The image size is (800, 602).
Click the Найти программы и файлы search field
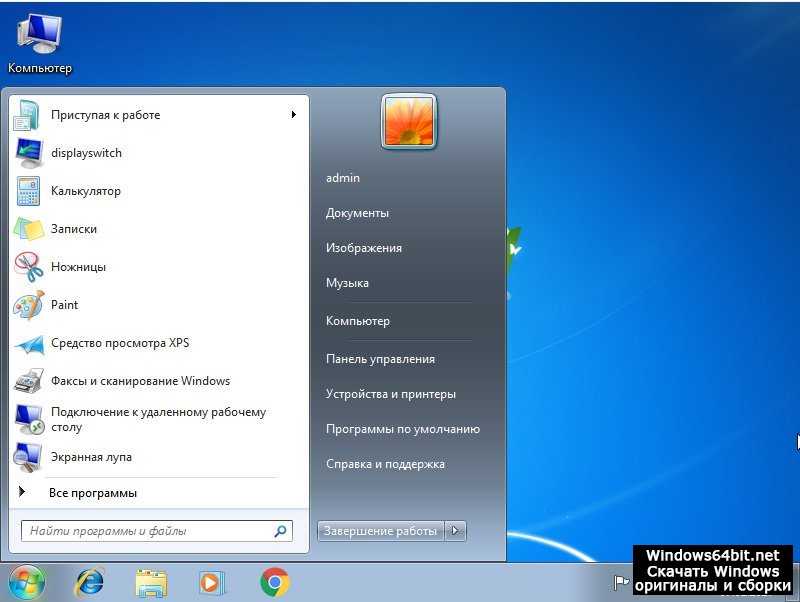click(x=150, y=531)
